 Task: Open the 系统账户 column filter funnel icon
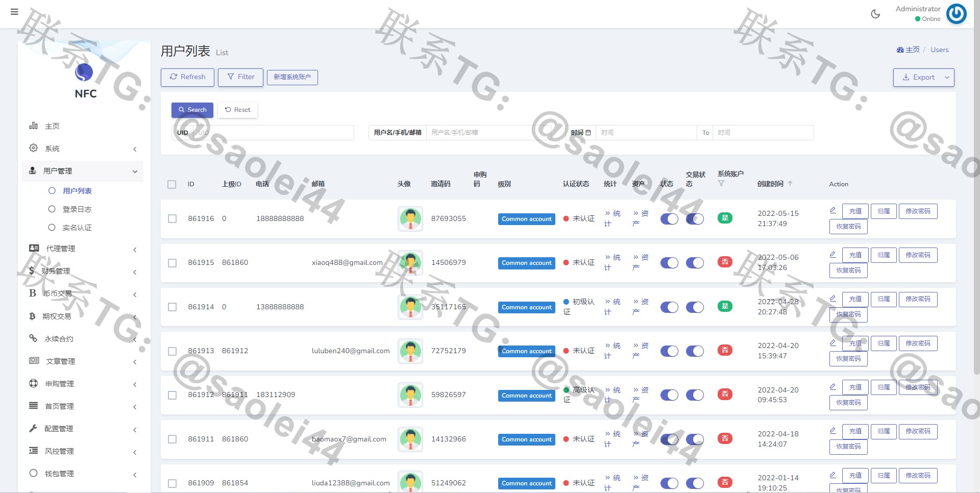[721, 183]
